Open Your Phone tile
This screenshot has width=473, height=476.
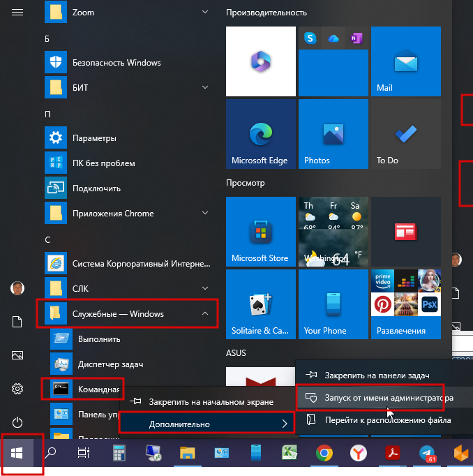click(x=333, y=304)
